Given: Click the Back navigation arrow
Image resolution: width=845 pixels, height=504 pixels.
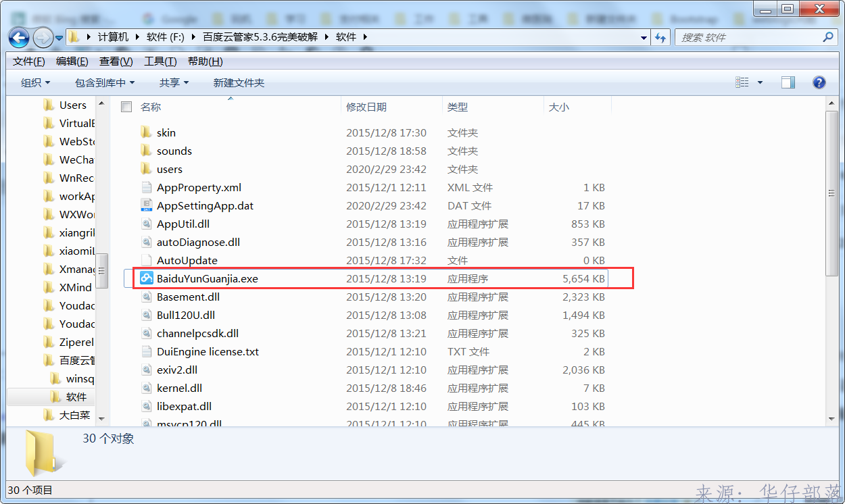Looking at the screenshot, I should pos(18,37).
